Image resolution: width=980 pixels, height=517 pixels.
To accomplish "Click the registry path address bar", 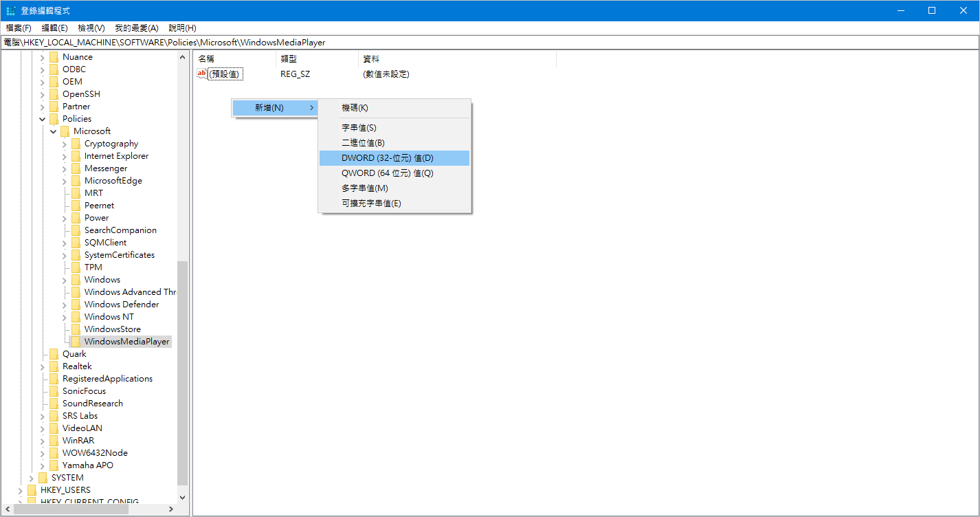I will click(489, 43).
